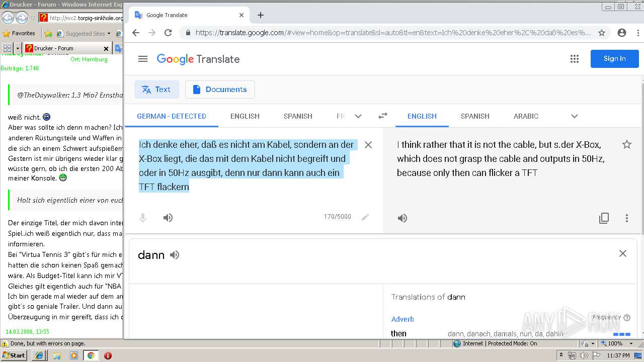Open the Windows Start menu
The image size is (644, 362).
coord(14,355)
